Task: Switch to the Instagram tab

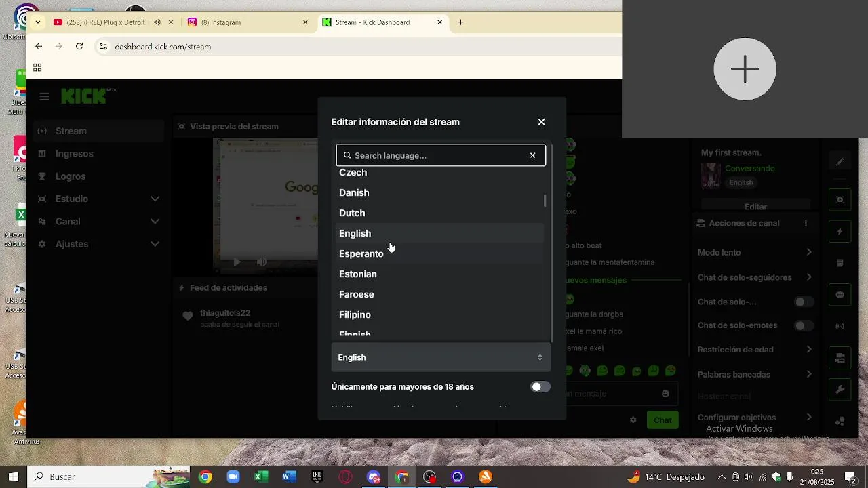Action: [247, 22]
